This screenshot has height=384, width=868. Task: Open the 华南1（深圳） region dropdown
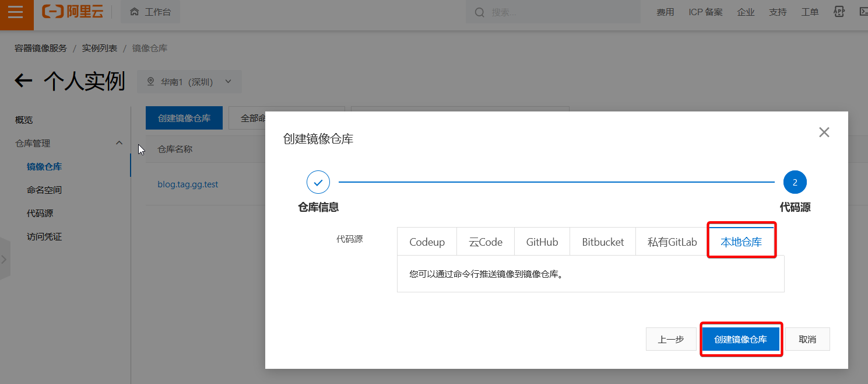[x=189, y=82]
